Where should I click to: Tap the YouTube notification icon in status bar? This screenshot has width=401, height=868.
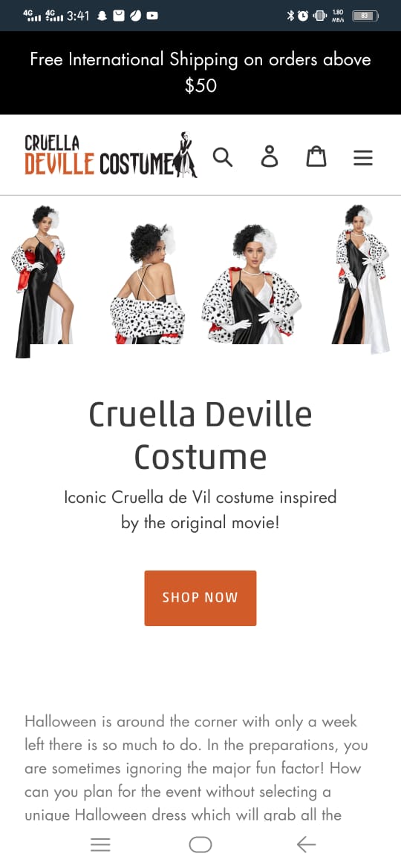coord(151,16)
